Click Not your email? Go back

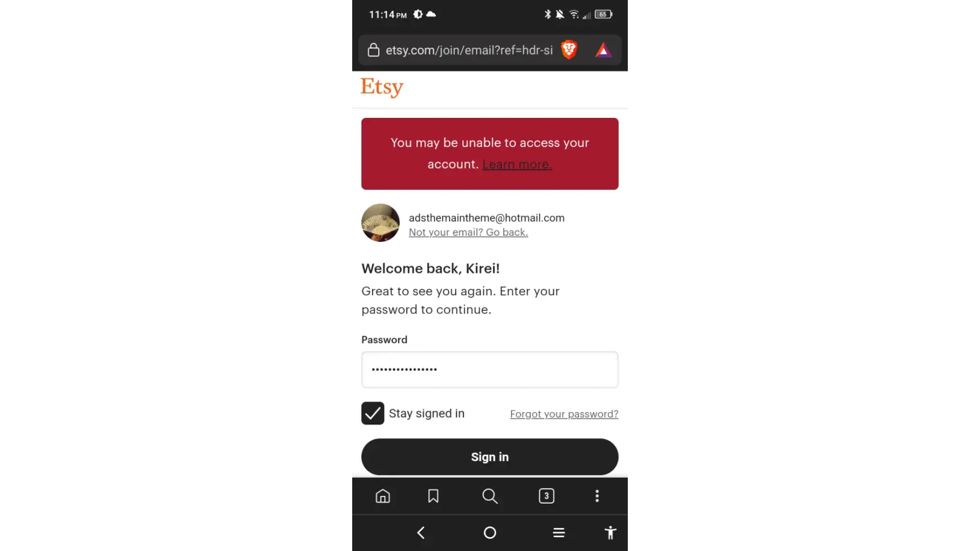pos(469,233)
